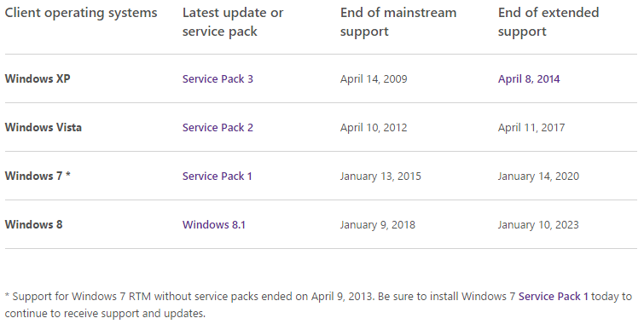Click End of extended support header
Screen dimensions: 644x324
548,22
